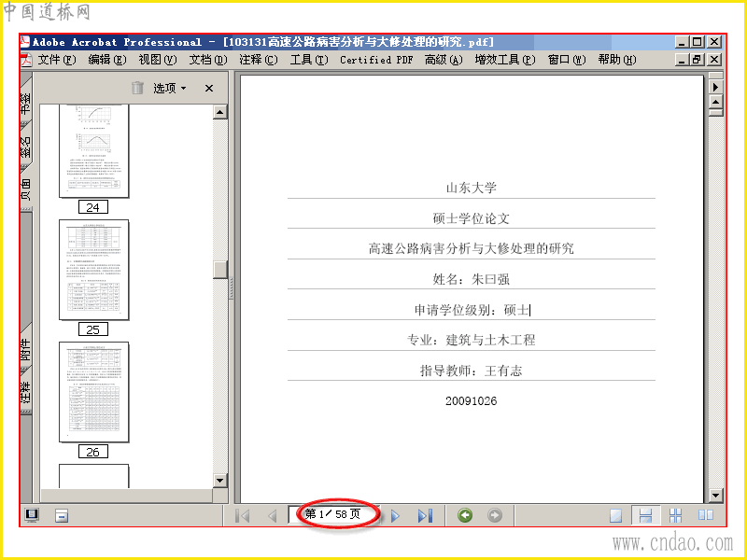
Task: Expand the document pane side arrow
Action: [715, 87]
